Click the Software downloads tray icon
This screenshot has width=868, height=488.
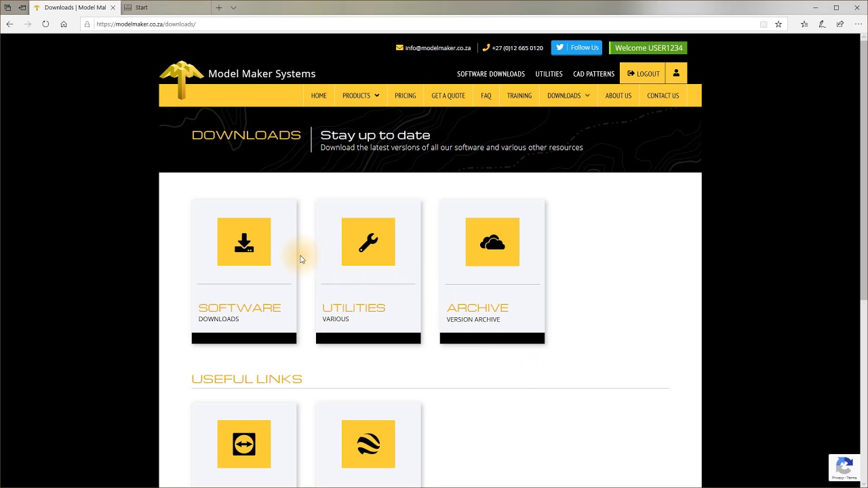[x=244, y=242]
